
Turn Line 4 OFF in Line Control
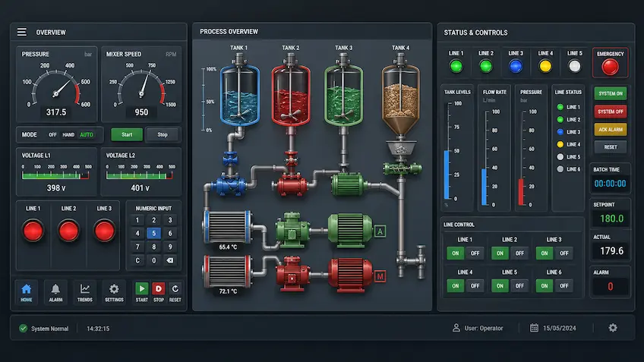pyautogui.click(x=475, y=285)
